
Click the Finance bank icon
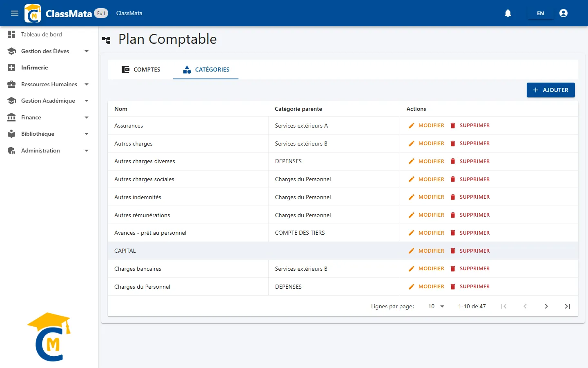pos(11,117)
